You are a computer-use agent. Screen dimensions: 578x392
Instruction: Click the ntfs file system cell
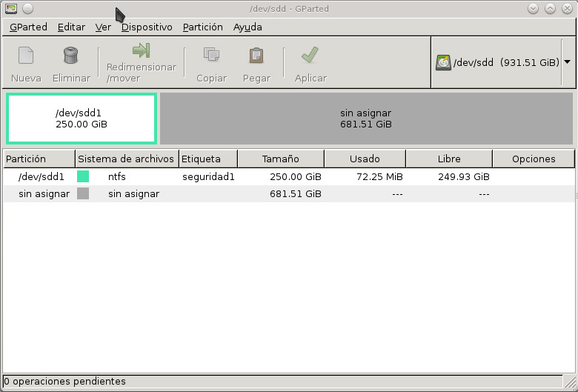pos(117,176)
